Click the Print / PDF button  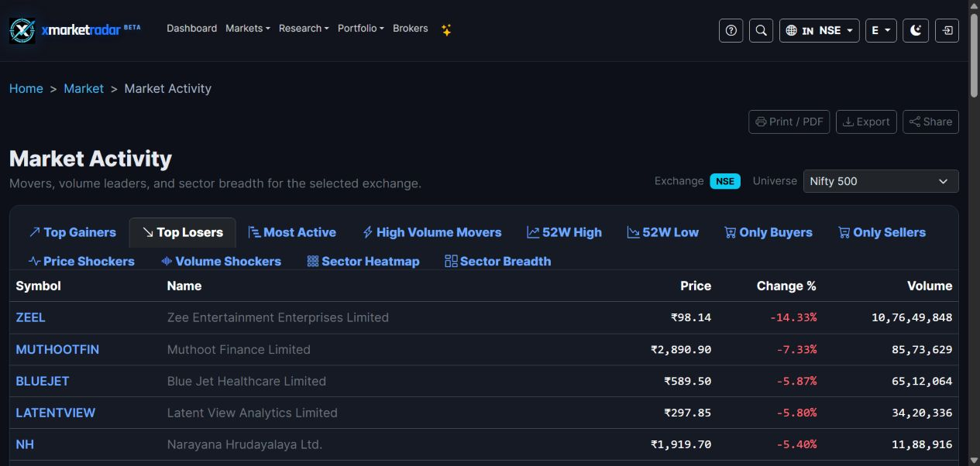(x=789, y=122)
